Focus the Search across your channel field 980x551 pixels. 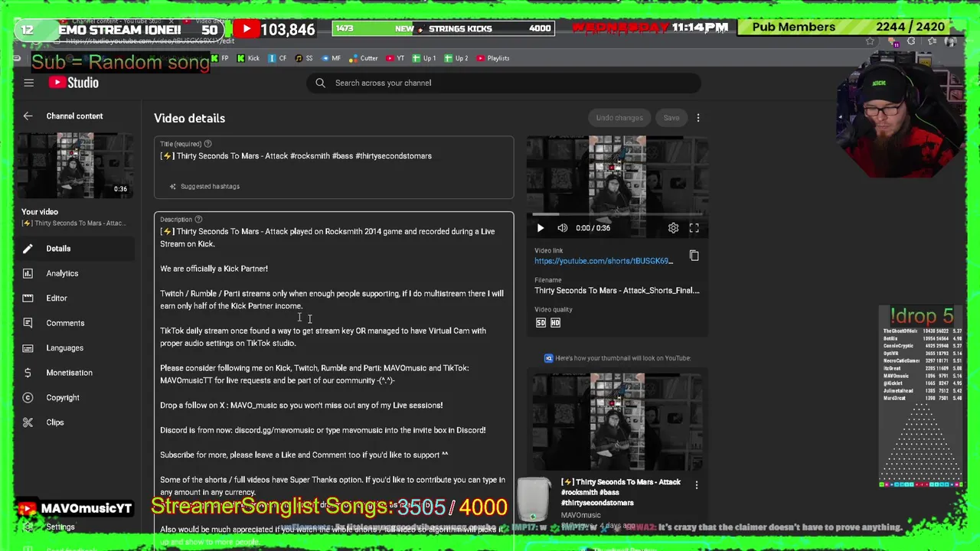click(x=504, y=83)
